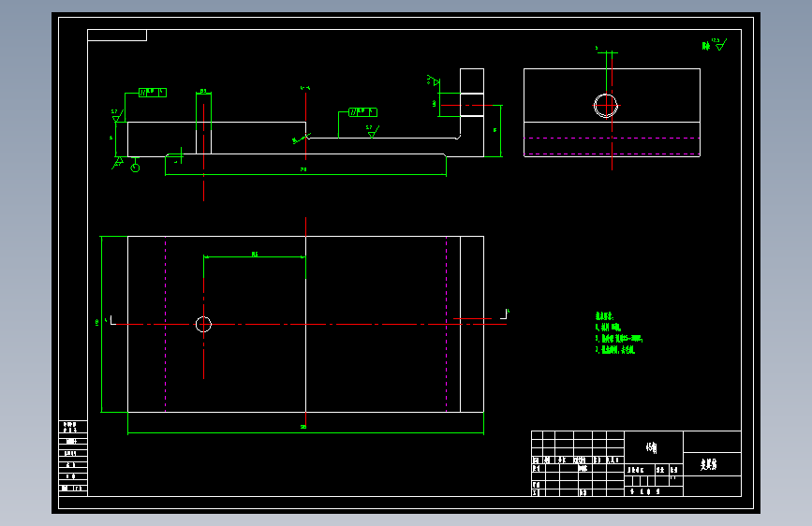Select the roughness symbol on the stepped surface
812x526 pixels.
tap(373, 131)
